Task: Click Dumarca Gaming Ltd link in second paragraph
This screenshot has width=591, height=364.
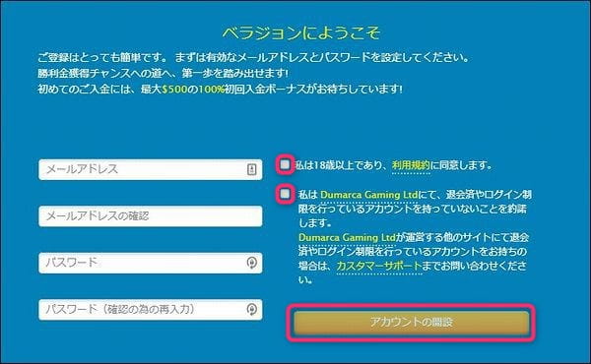Action: [x=347, y=237]
